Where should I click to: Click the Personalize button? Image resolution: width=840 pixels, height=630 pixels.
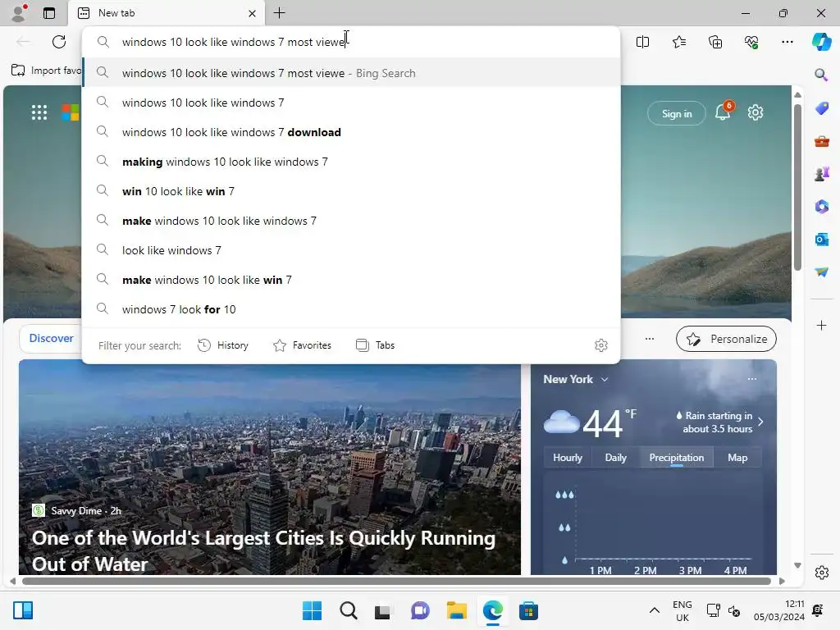[x=727, y=339]
